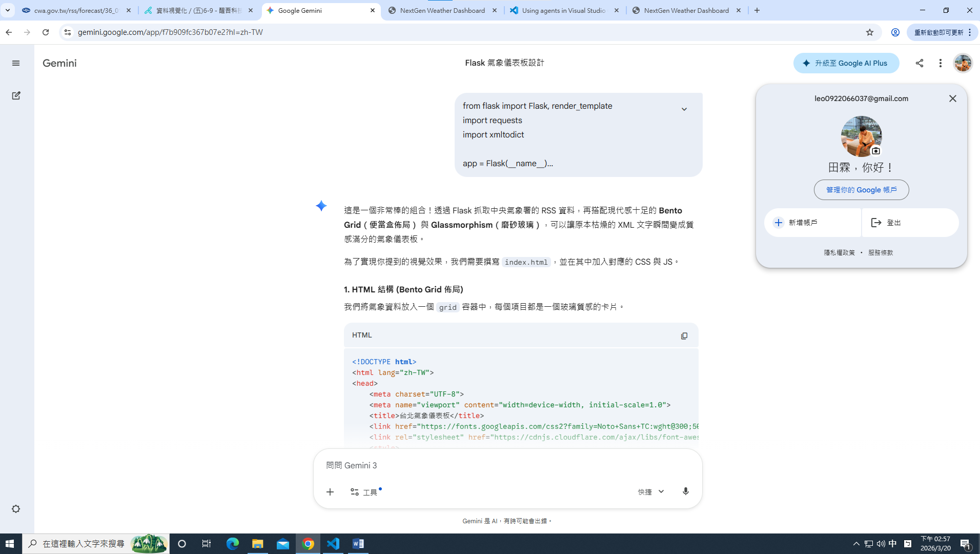Click the 問問 Gemini 3 input field
The image size is (980, 554).
coord(507,465)
